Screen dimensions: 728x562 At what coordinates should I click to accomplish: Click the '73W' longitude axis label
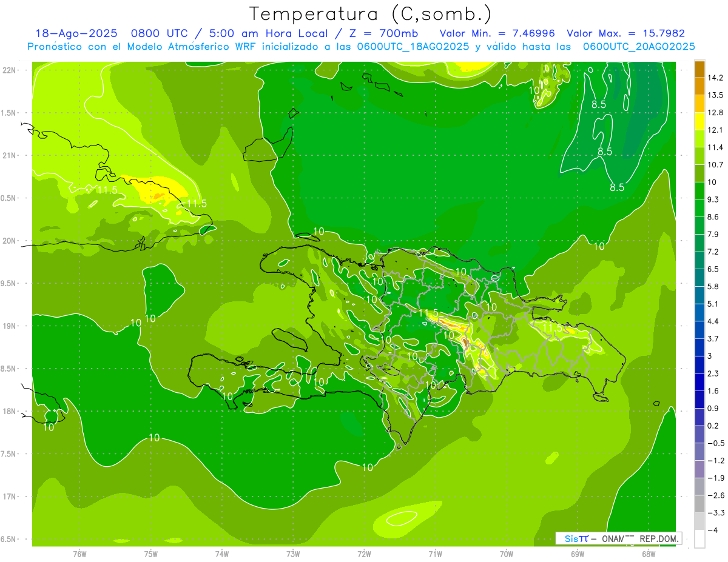293,554
